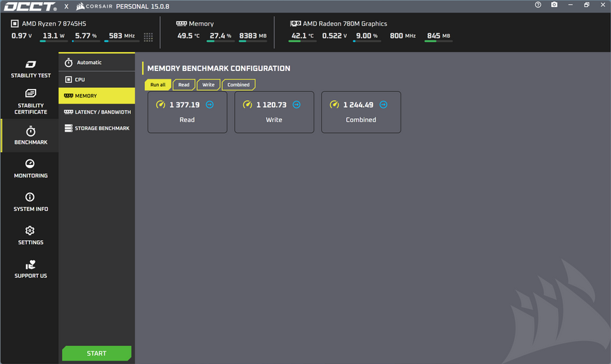Click the Write score 1 120.73
The height and width of the screenshot is (364, 611).
271,104
